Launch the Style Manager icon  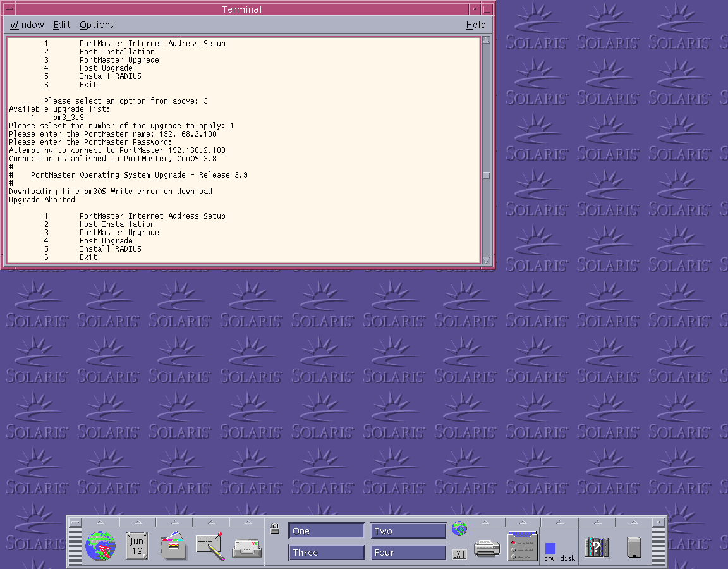point(523,546)
